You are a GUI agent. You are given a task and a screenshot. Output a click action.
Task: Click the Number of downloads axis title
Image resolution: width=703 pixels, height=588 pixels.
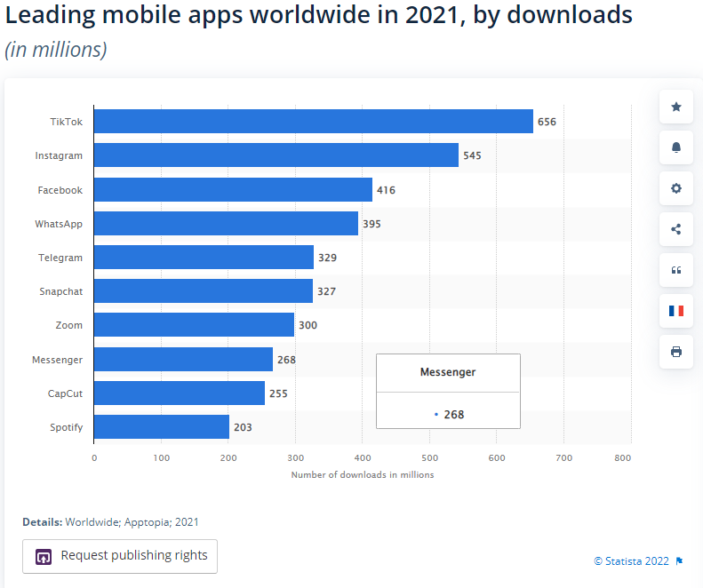(x=363, y=474)
